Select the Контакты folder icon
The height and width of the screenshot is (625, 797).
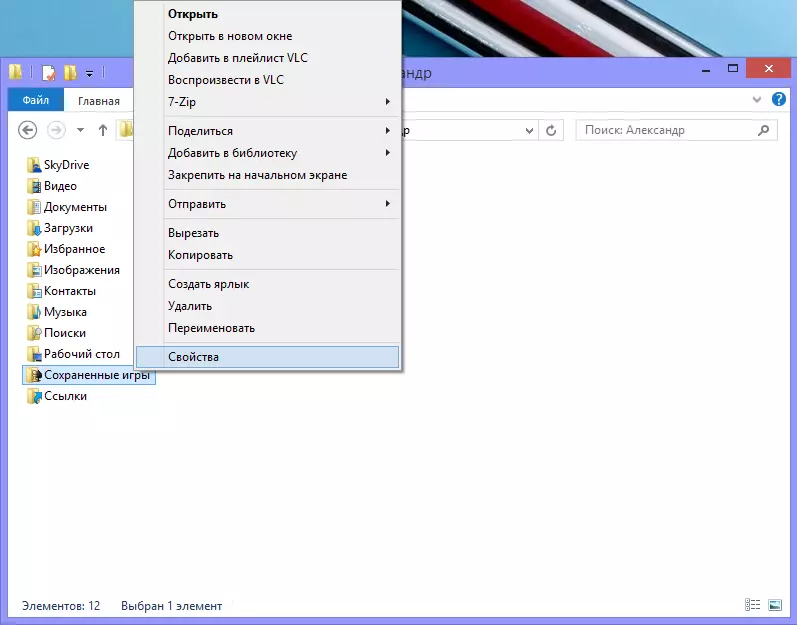click(x=34, y=291)
